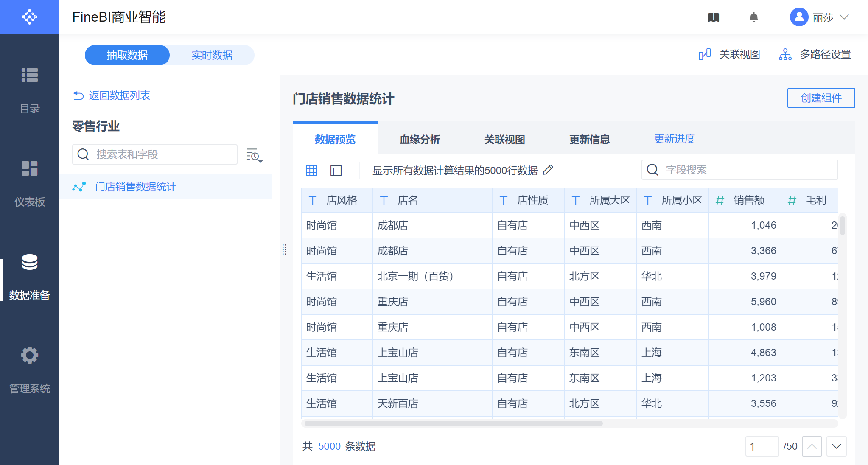Open the 目录 directory sidebar icon
The height and width of the screenshot is (465, 868).
pos(30,75)
